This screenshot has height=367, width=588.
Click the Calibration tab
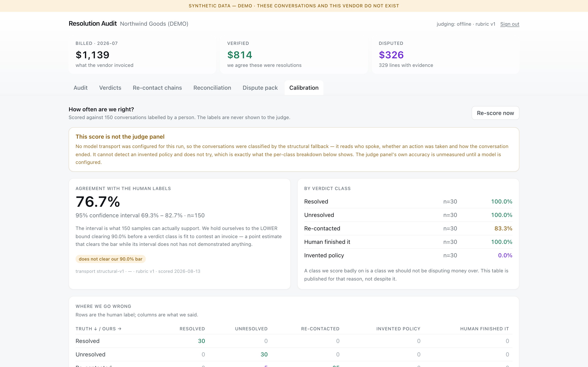pyautogui.click(x=304, y=88)
